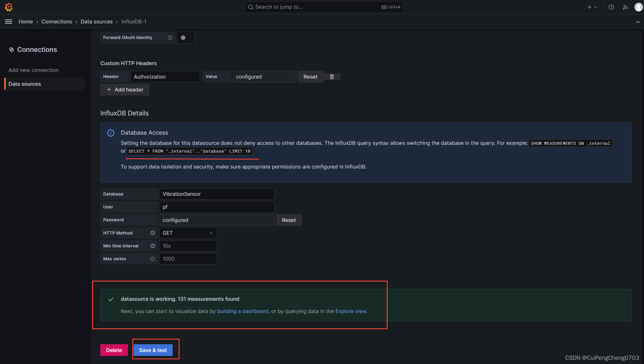Click the InfluxDB Details heading
Screen dimensions: 644x364
(x=125, y=113)
